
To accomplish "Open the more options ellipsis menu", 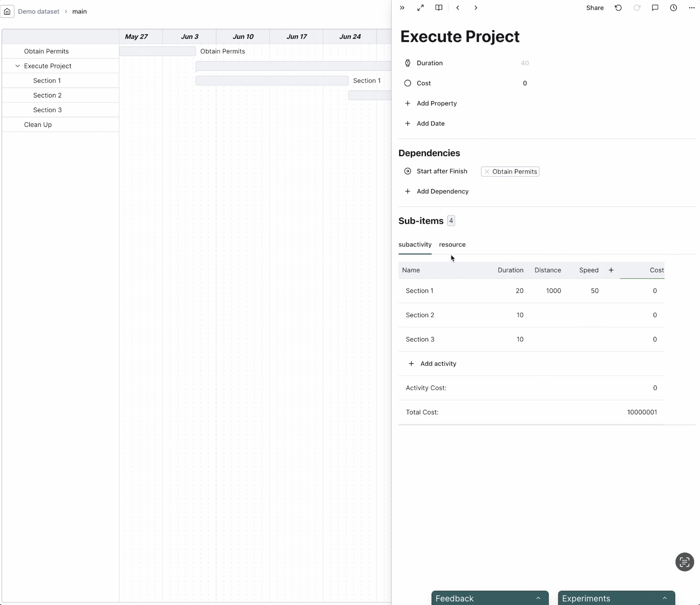I will (692, 8).
